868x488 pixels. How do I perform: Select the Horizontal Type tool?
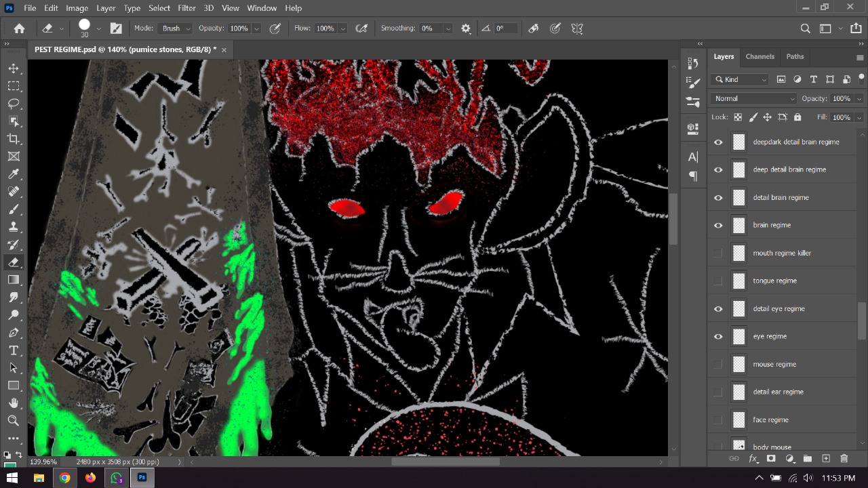[14, 350]
